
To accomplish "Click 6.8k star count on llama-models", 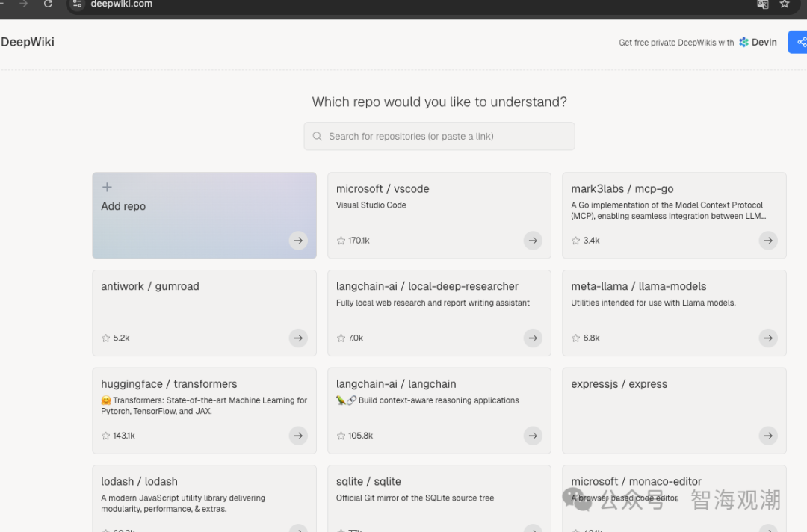I will point(591,338).
